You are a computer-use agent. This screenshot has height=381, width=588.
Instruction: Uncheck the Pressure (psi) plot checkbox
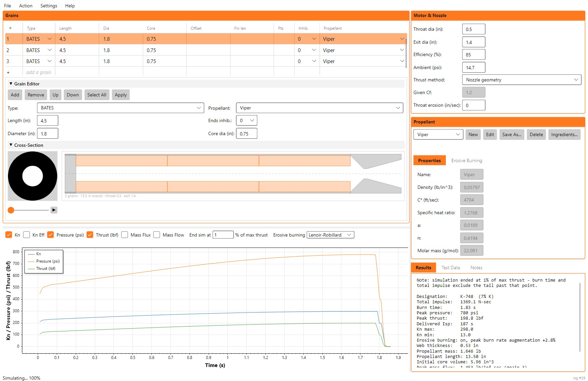coord(50,235)
